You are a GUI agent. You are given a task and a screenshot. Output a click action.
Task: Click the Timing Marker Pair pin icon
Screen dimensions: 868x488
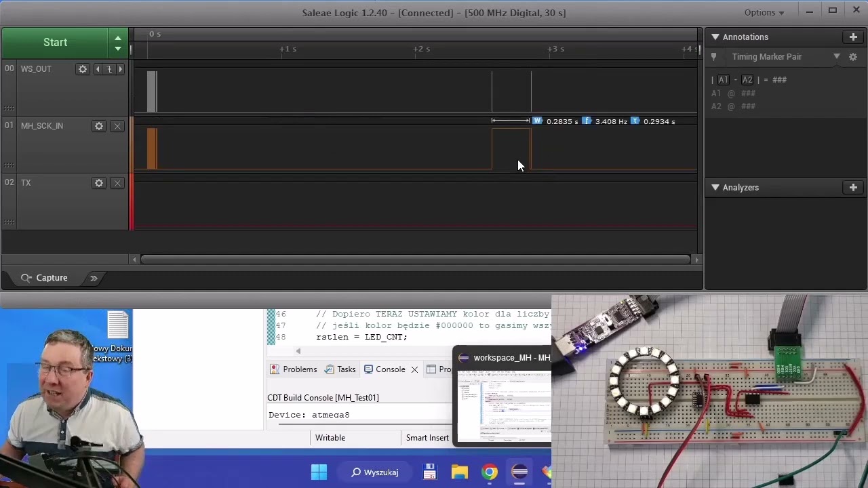coord(713,57)
